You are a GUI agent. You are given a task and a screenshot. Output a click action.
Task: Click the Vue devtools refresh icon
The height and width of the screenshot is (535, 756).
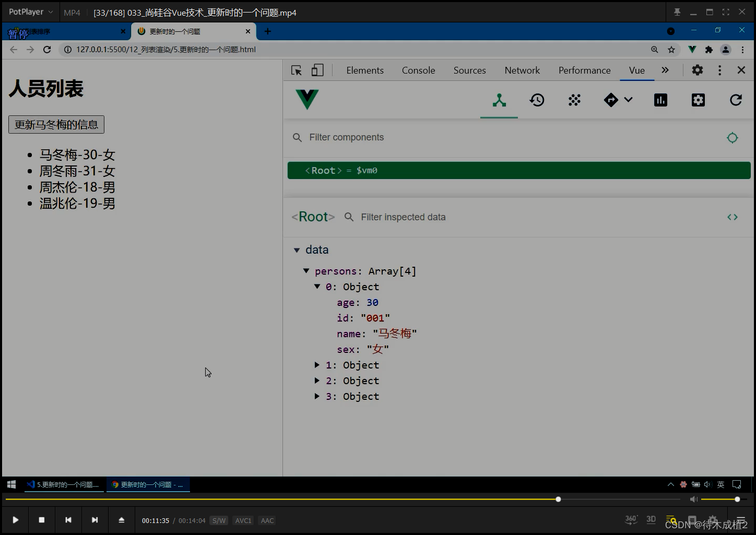click(x=736, y=100)
